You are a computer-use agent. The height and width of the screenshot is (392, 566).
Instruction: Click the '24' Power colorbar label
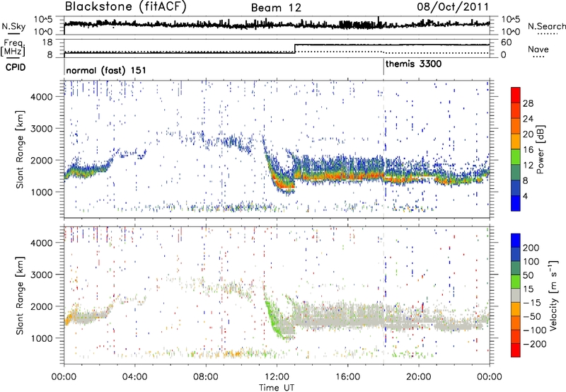[x=528, y=119]
